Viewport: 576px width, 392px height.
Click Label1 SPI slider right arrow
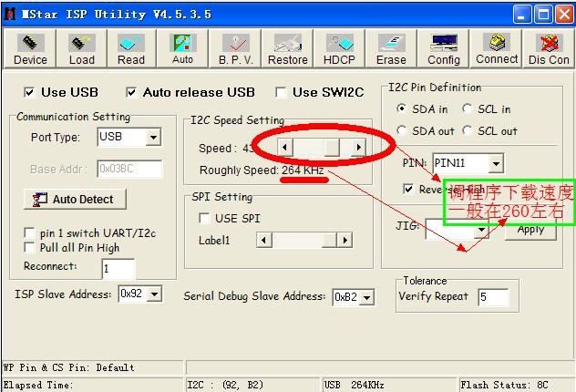[345, 241]
